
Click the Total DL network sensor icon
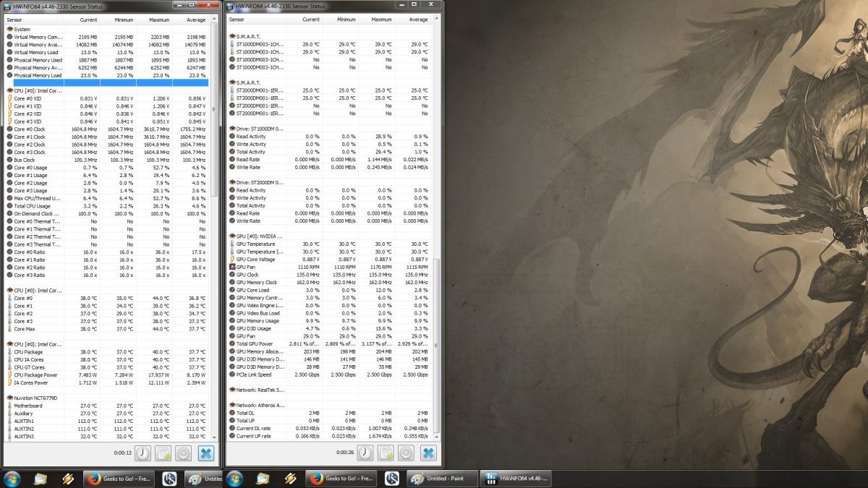232,413
